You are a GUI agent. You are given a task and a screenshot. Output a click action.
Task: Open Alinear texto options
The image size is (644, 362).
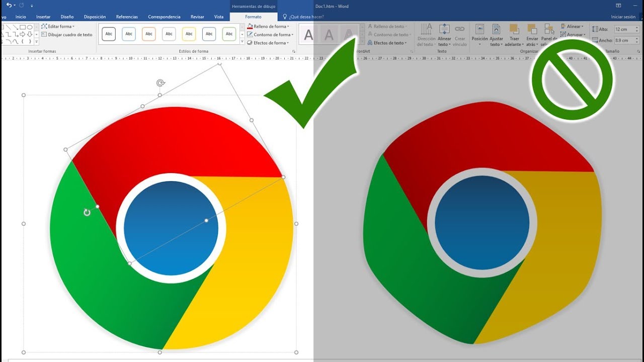point(444,35)
